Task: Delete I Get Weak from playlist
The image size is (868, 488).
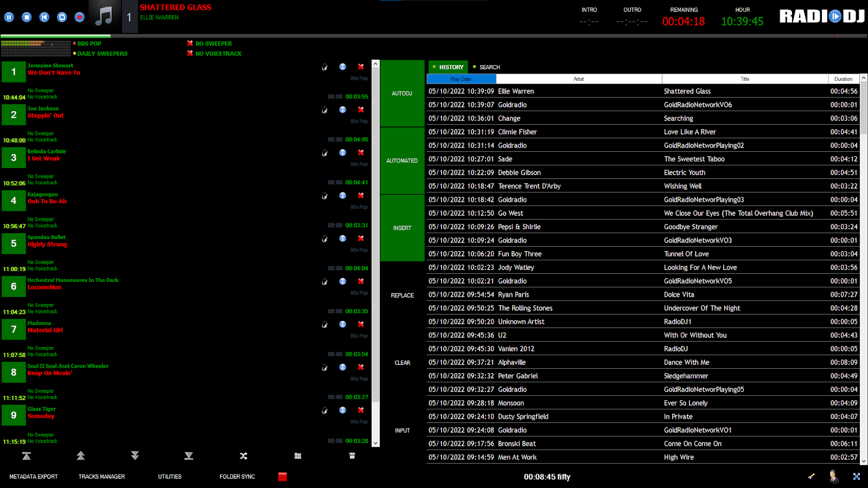Action: [361, 152]
